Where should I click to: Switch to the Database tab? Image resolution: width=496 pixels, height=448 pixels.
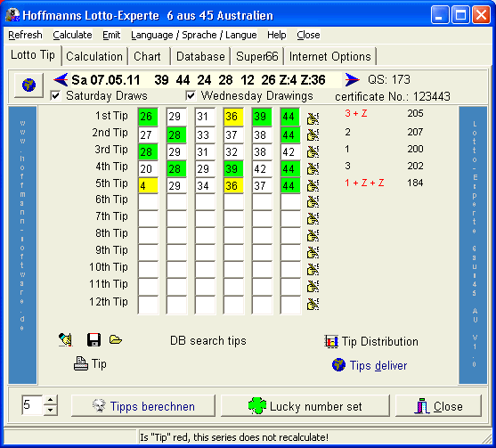pos(200,57)
